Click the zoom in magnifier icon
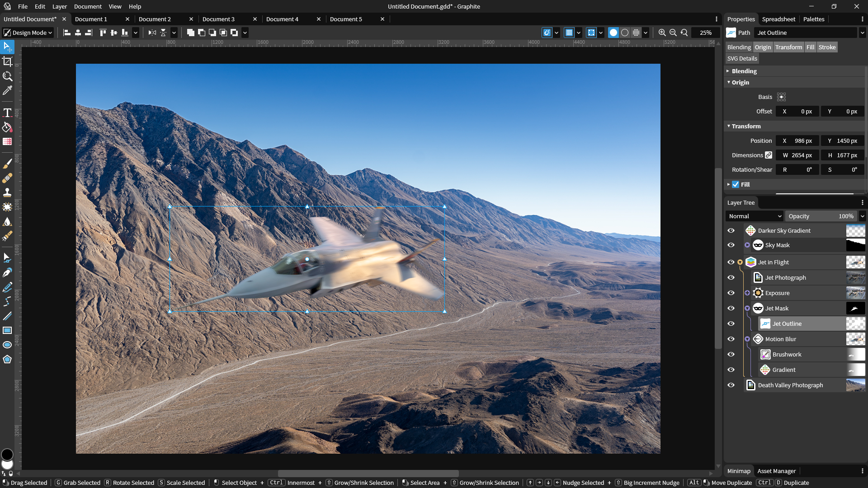This screenshot has width=868, height=488. pos(662,33)
